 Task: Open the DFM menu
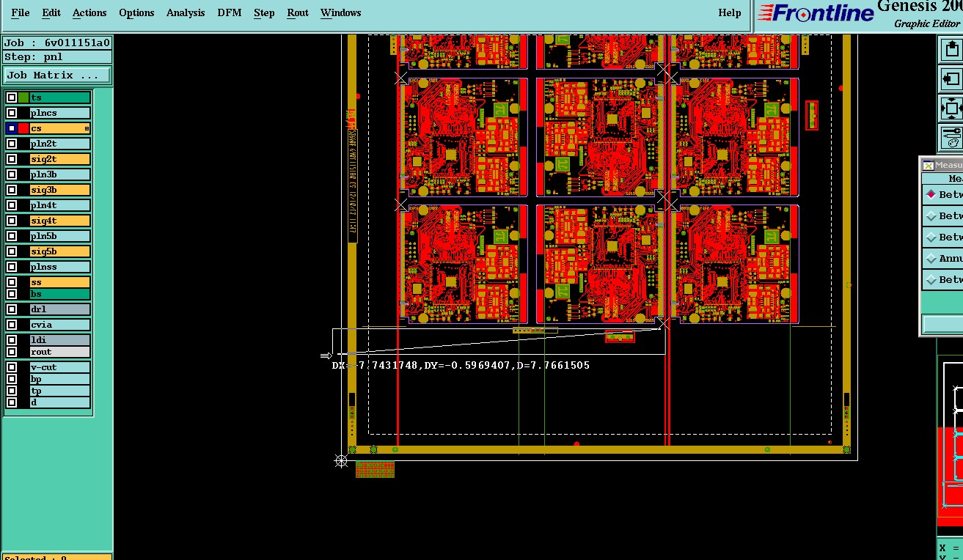tap(229, 12)
